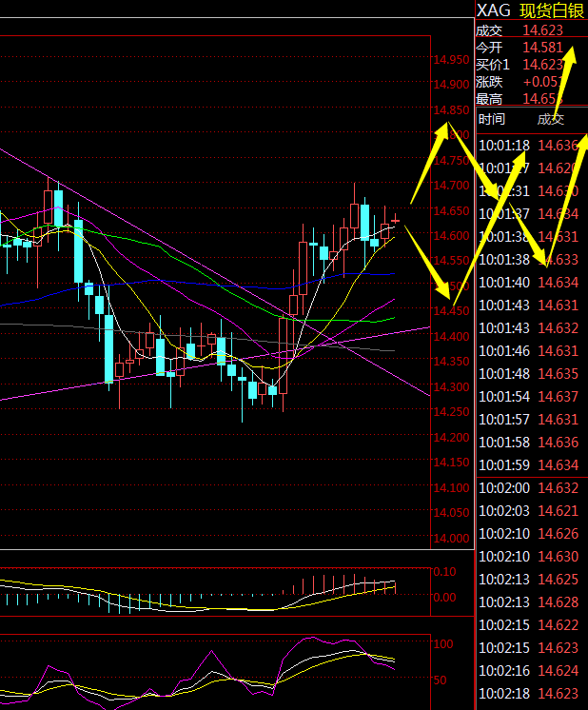Click the tallest MACD red histogram bar
Viewport: 588px width, 710px height.
point(354,584)
